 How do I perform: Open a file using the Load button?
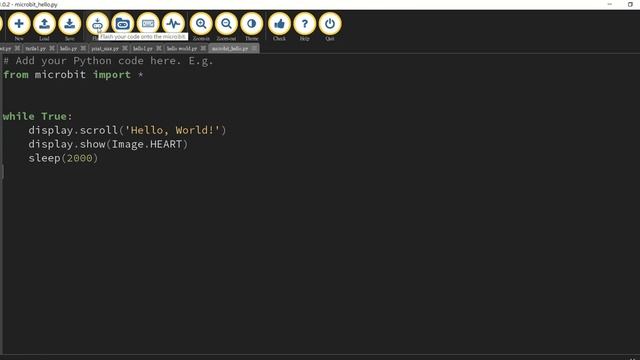point(44,24)
